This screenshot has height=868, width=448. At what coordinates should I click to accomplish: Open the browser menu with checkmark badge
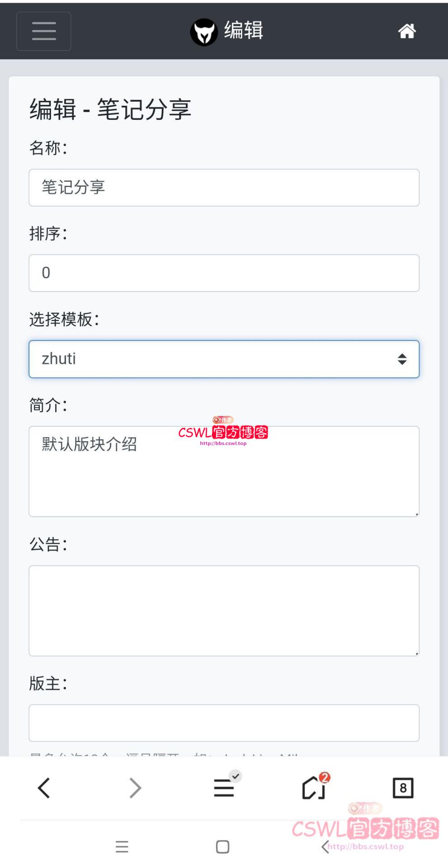point(224,788)
